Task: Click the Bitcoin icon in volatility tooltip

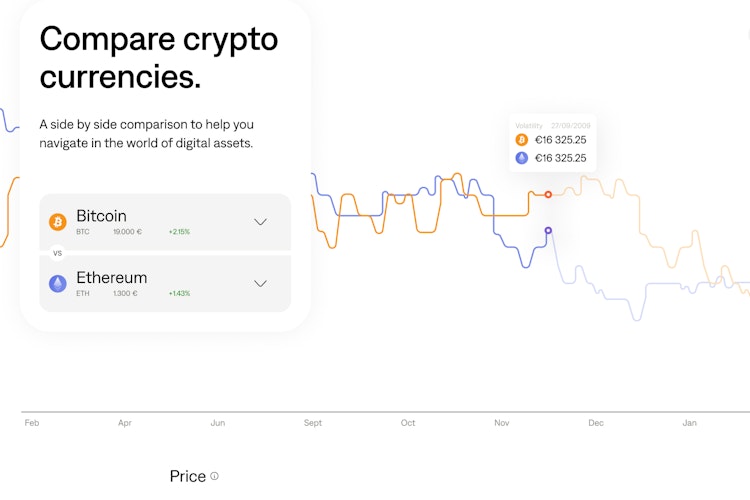Action: (521, 140)
